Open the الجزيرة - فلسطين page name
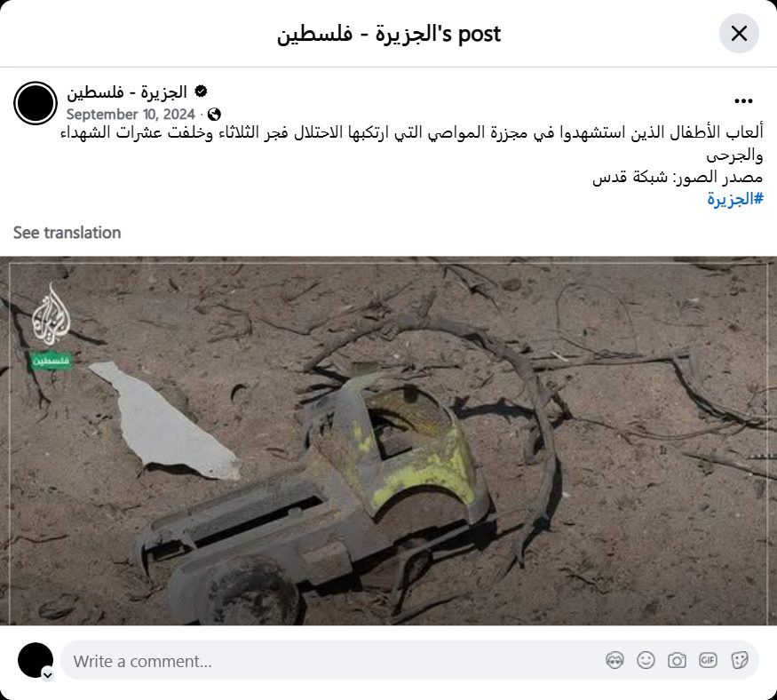The height and width of the screenshot is (700, 777). pos(127,92)
